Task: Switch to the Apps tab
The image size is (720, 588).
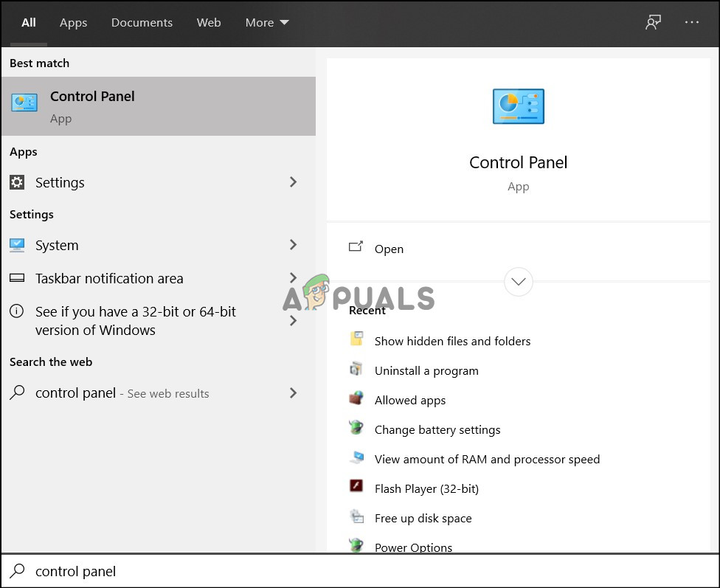Action: pyautogui.click(x=74, y=23)
